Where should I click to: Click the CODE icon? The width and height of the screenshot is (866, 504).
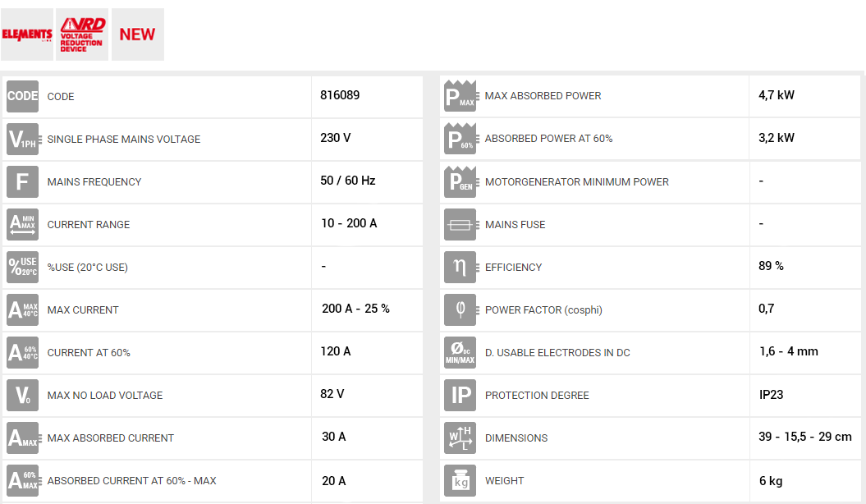[22, 96]
